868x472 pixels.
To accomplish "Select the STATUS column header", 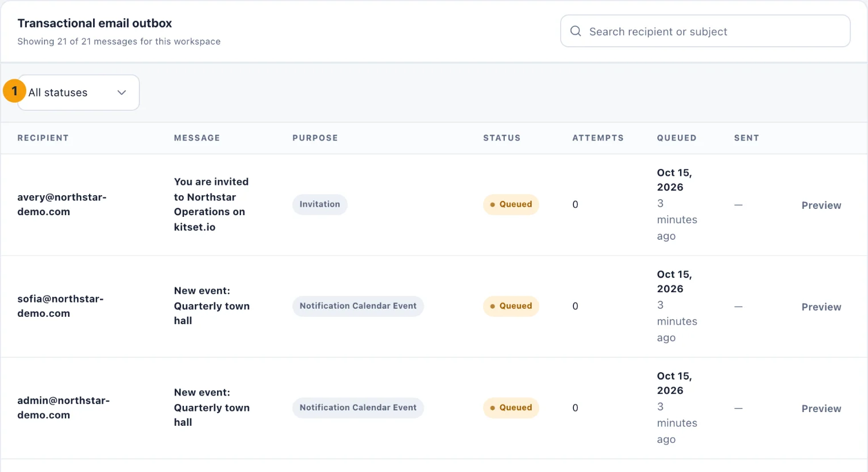I will click(502, 138).
